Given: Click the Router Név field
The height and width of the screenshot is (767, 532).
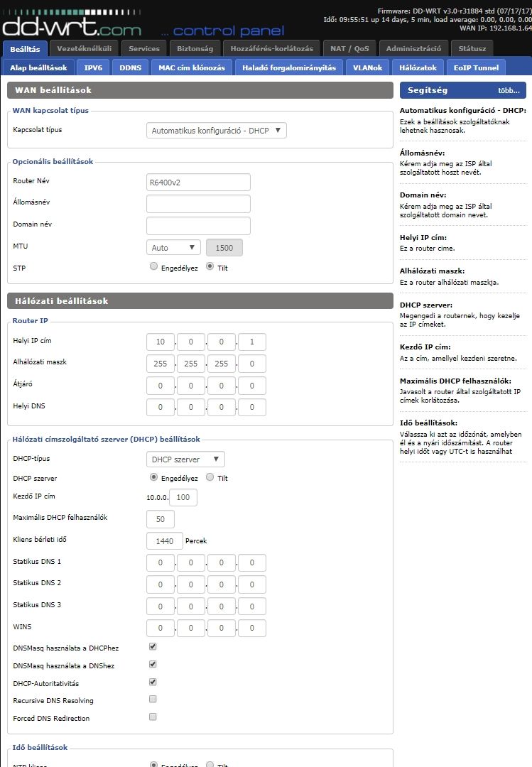Looking at the screenshot, I should pyautogui.click(x=198, y=182).
